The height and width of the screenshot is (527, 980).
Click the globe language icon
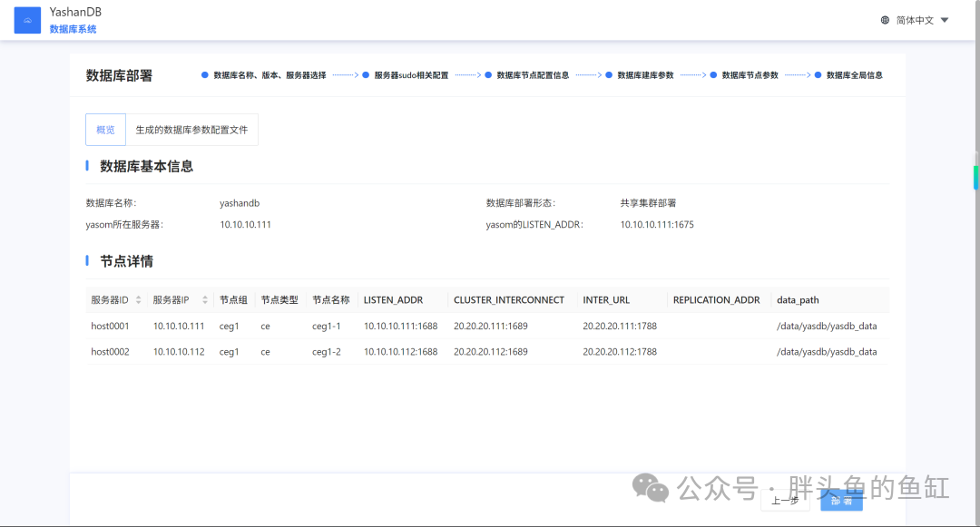(x=885, y=20)
